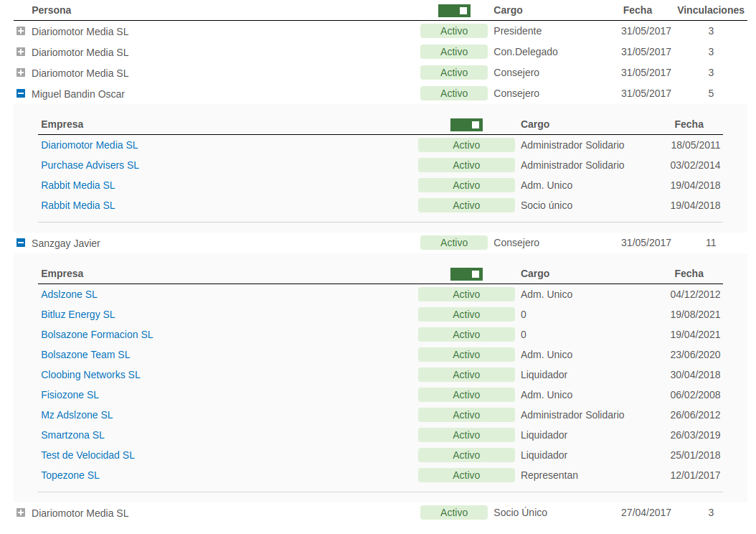The image size is (756, 534).
Task: Click Empresa header under Miguel Bandin Oscar
Action: click(62, 124)
